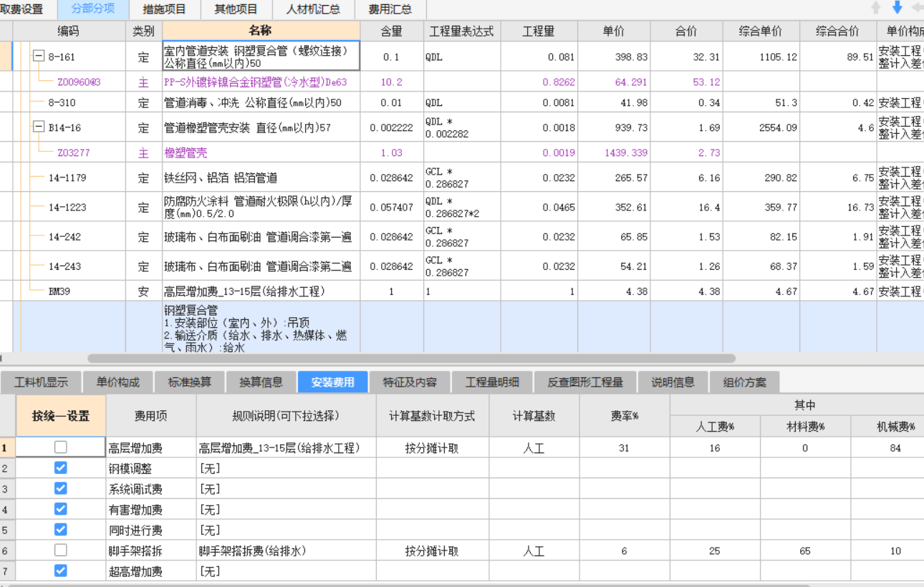Viewport: 924px width, 587px height.
Task: Click the 费率 value 31 cell
Action: coord(624,448)
